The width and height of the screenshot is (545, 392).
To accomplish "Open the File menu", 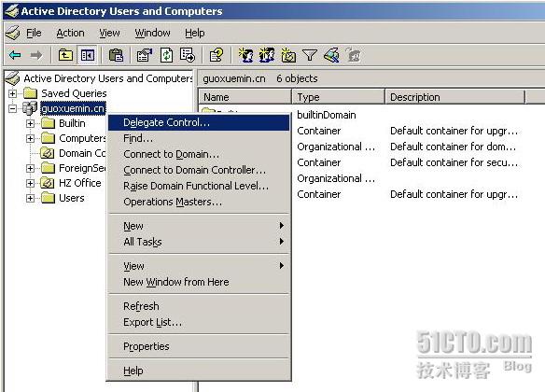I will tap(34, 33).
